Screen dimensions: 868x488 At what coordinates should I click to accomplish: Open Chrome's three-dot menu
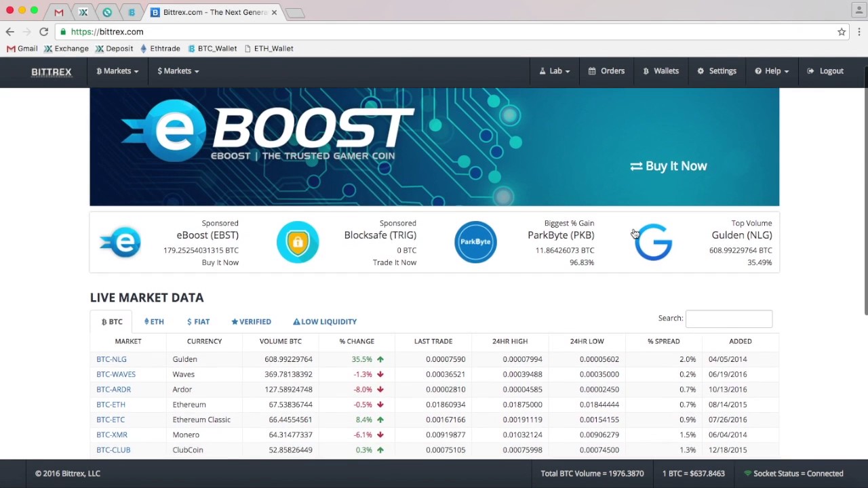[x=859, y=32]
